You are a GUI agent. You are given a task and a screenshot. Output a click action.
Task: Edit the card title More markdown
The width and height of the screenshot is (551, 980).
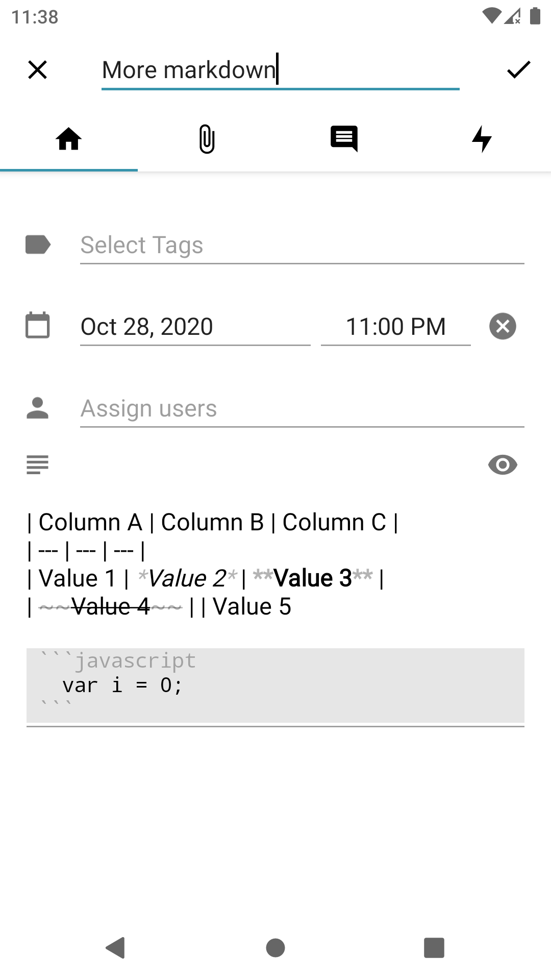click(281, 70)
